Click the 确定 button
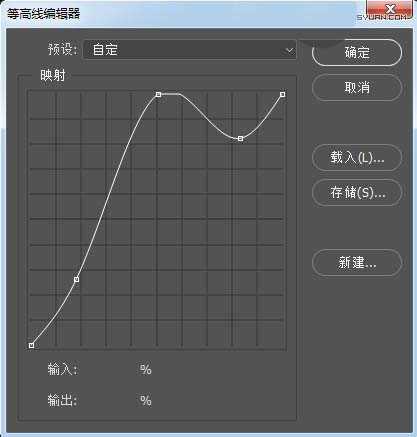The height and width of the screenshot is (437, 417). (357, 52)
